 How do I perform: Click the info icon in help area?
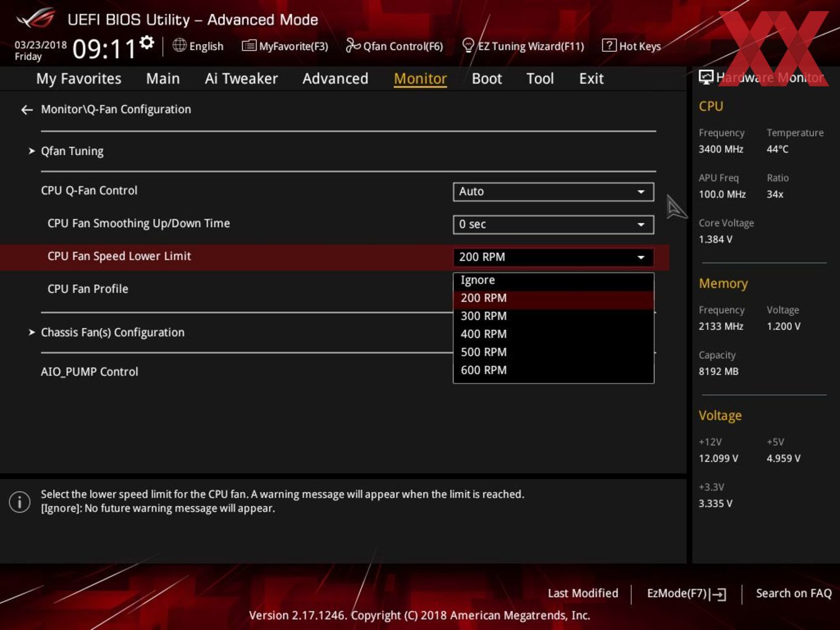pyautogui.click(x=20, y=502)
